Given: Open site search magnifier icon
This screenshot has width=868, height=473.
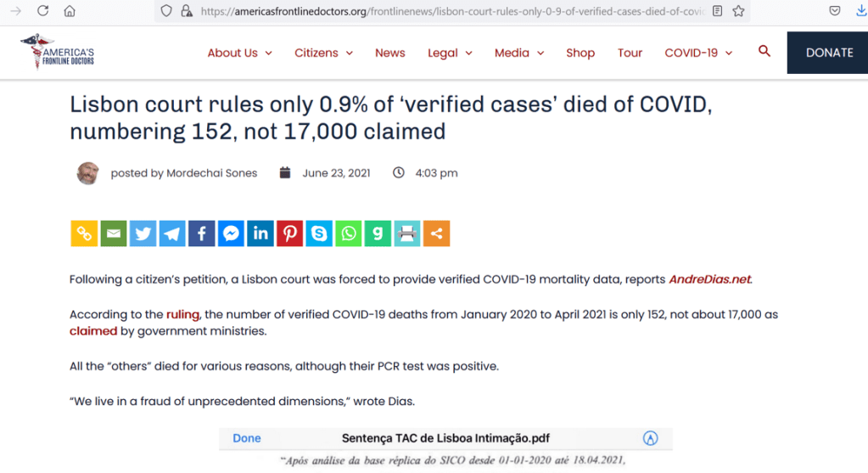Looking at the screenshot, I should [764, 52].
